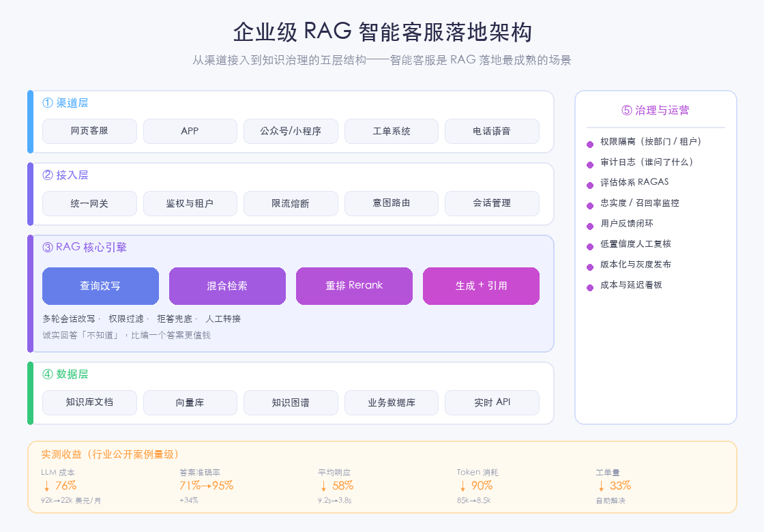The image size is (764, 532).
Task: Click the ④ 数据层 heading
Action: pyautogui.click(x=65, y=374)
